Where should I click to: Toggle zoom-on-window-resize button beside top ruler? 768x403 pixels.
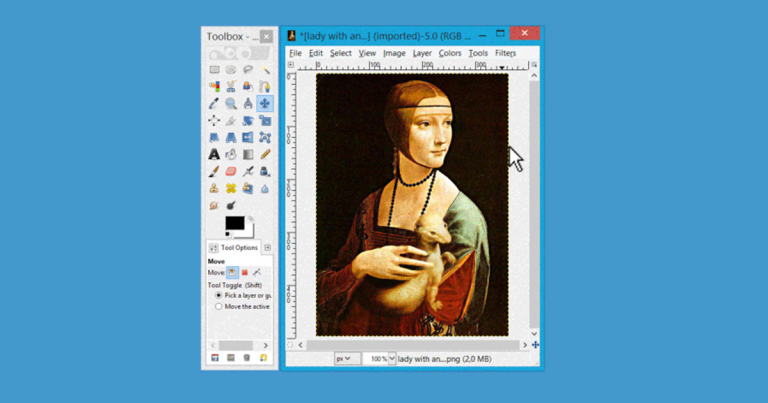pyautogui.click(x=534, y=65)
